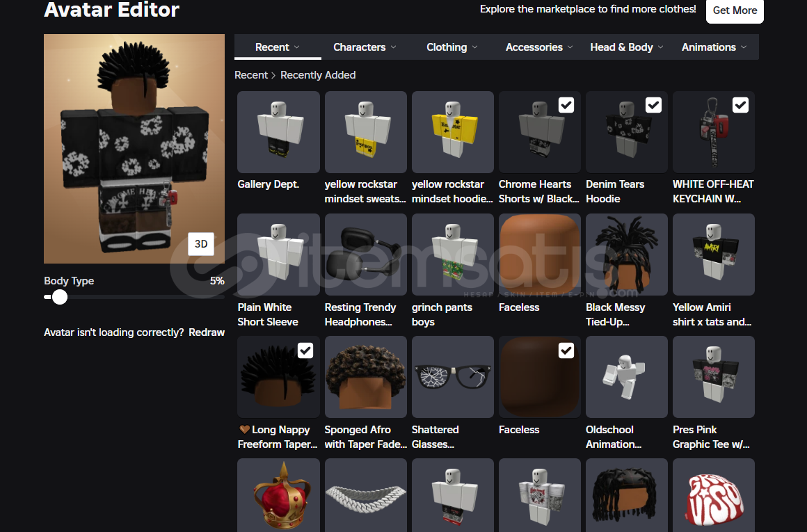Click the Recently Added breadcrumb
807x532 pixels.
pos(318,75)
